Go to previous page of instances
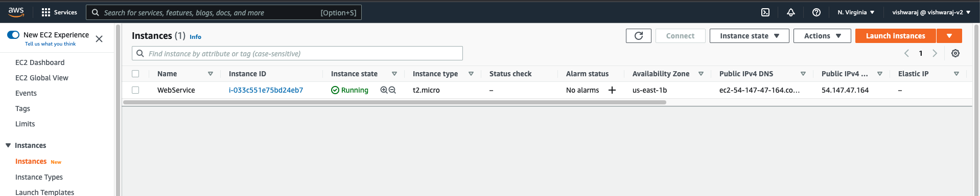The height and width of the screenshot is (196, 980). tap(907, 53)
